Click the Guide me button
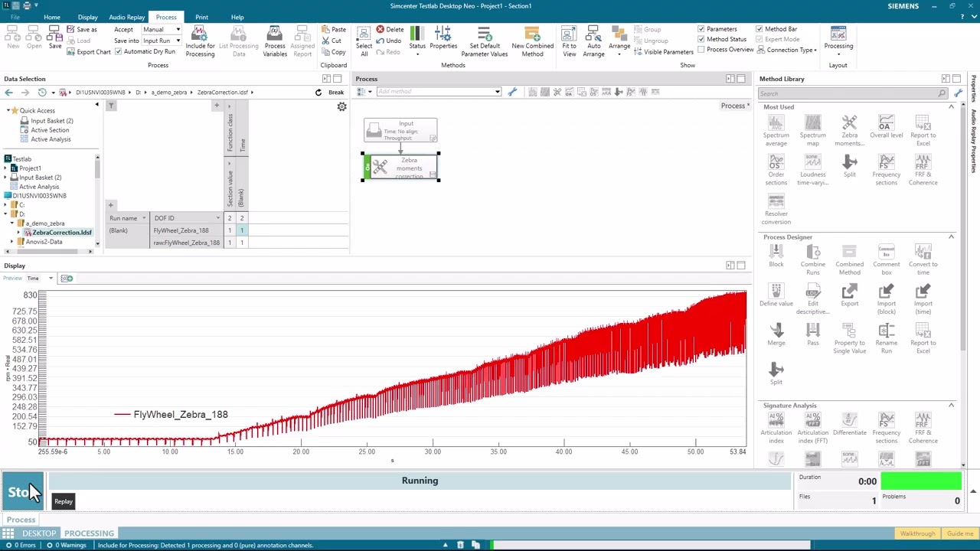Viewport: 980px width, 551px height. pyautogui.click(x=959, y=533)
